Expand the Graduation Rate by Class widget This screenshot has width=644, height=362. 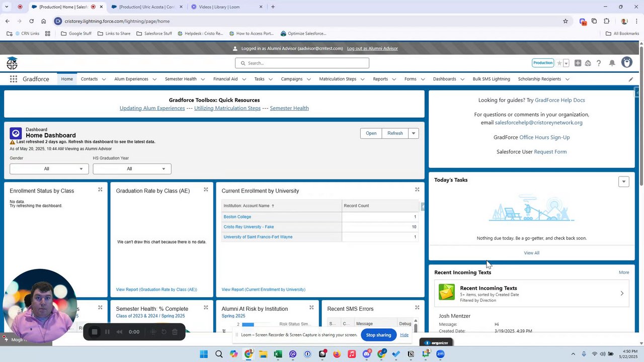[x=206, y=190]
